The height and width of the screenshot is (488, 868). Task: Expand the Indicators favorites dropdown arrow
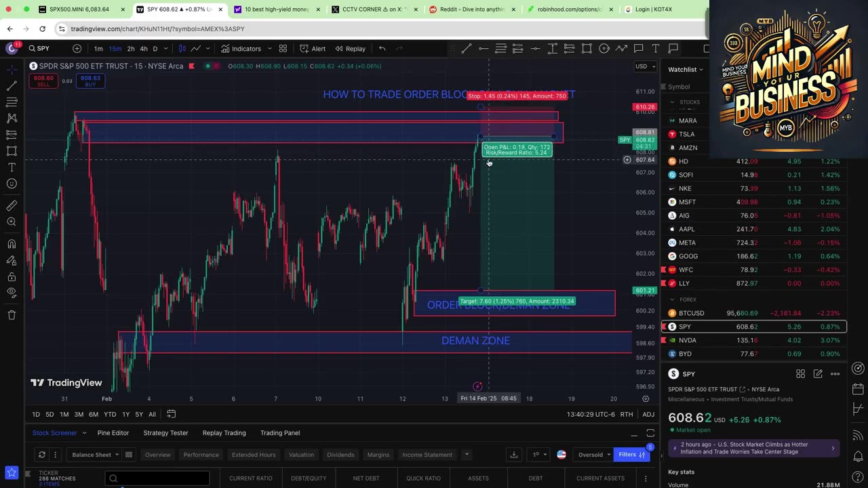(269, 49)
